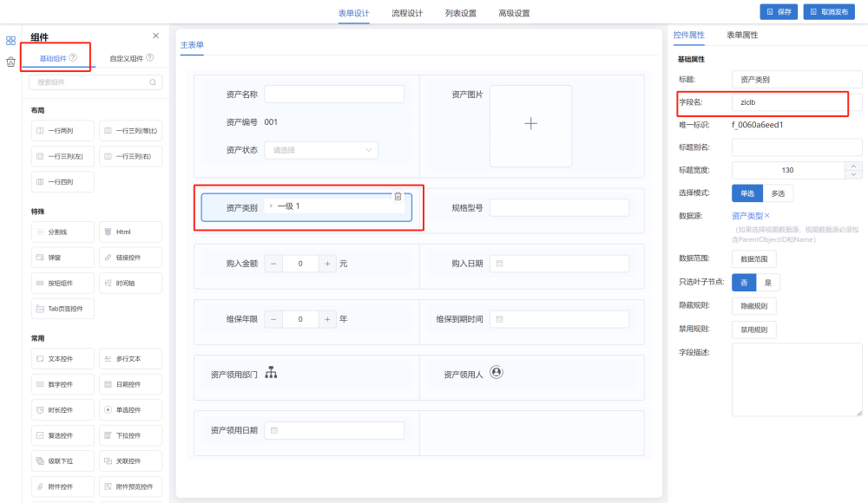This screenshot has width=868, height=503.
Task: Set 只选叶子节点 to 是
Action: click(767, 283)
